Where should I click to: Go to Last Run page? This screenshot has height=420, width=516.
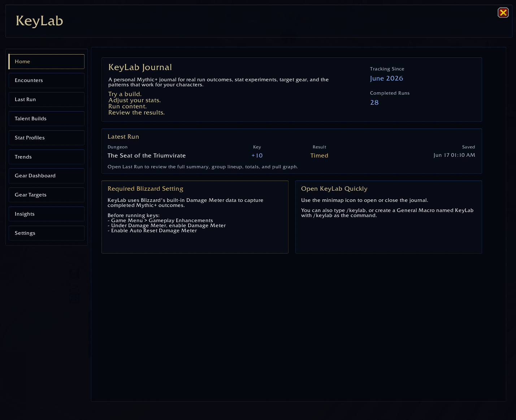tap(47, 100)
